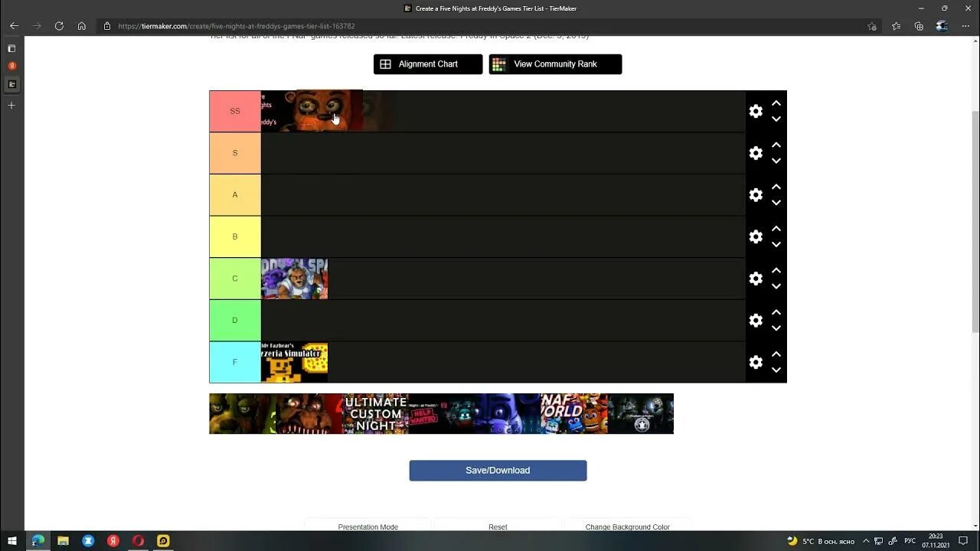The height and width of the screenshot is (551, 980).
Task: Open settings gear for C tier
Action: [x=756, y=279]
